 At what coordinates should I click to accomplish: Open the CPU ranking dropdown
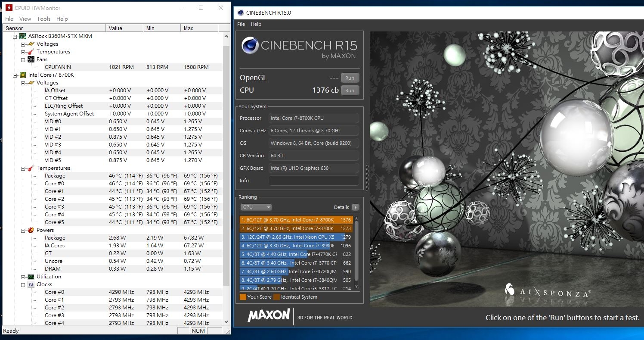click(256, 207)
